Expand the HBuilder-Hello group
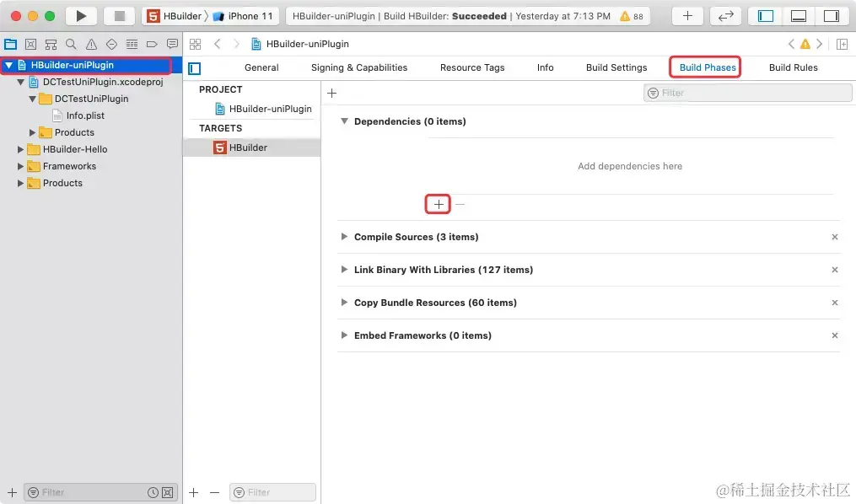 (20, 149)
